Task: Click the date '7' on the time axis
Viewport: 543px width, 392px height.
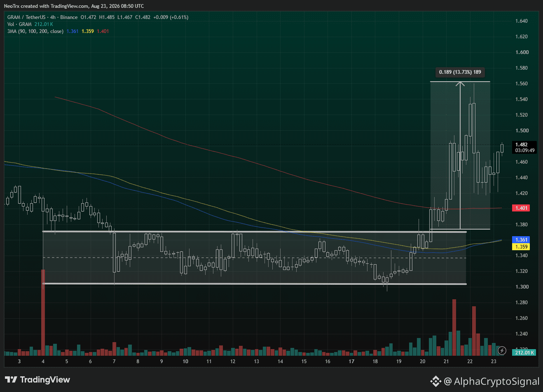Action: (x=114, y=361)
